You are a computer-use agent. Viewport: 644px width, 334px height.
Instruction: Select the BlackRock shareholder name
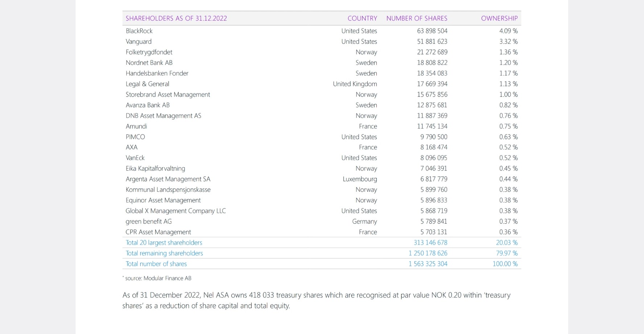pyautogui.click(x=139, y=31)
